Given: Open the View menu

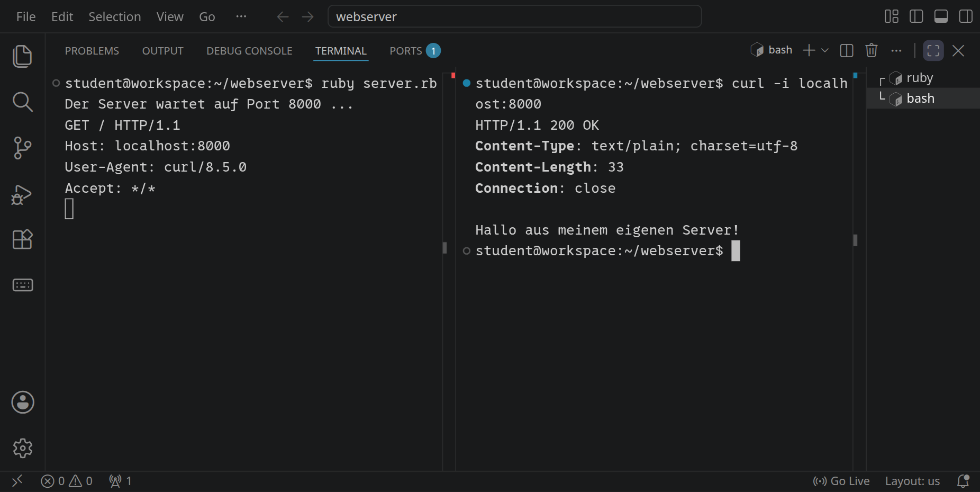Looking at the screenshot, I should coord(170,17).
